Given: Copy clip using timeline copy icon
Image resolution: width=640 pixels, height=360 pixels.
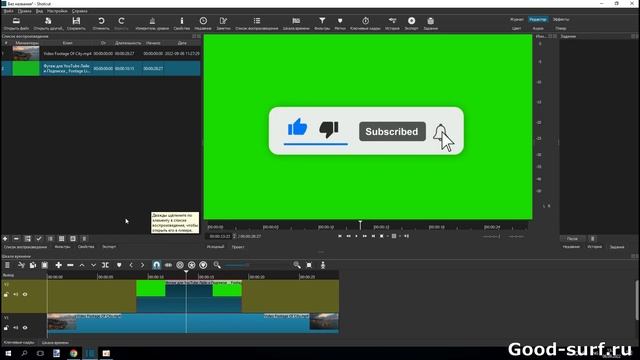Looking at the screenshot, I should pos(33,265).
